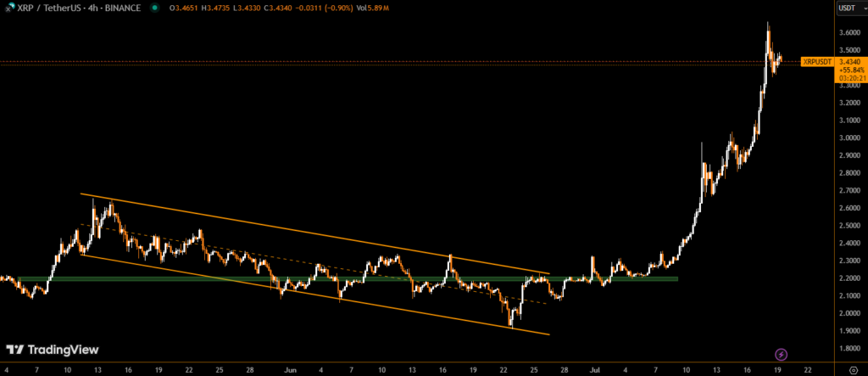Click the TradingView logo
The image size is (868, 376).
(x=53, y=350)
